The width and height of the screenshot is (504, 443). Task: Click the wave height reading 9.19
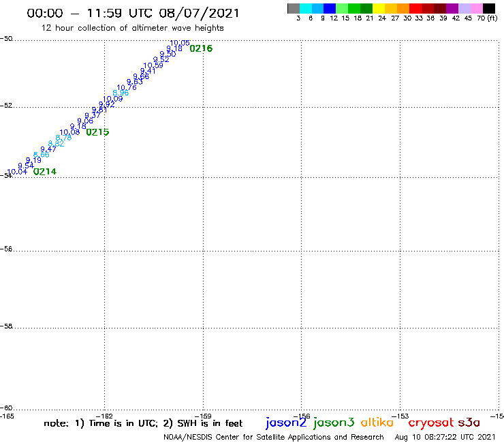[x=33, y=160]
